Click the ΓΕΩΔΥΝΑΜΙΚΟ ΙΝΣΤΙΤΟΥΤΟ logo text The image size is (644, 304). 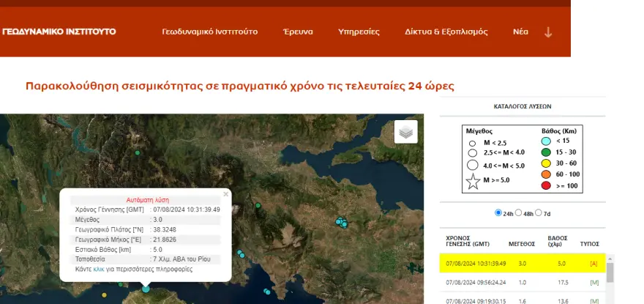59,31
